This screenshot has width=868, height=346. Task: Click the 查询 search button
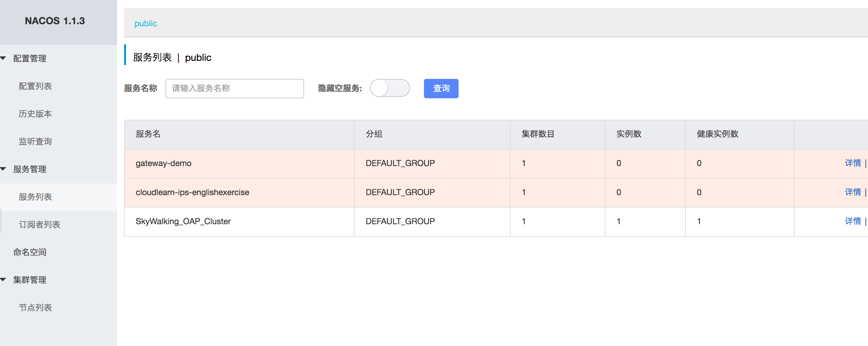coord(441,89)
